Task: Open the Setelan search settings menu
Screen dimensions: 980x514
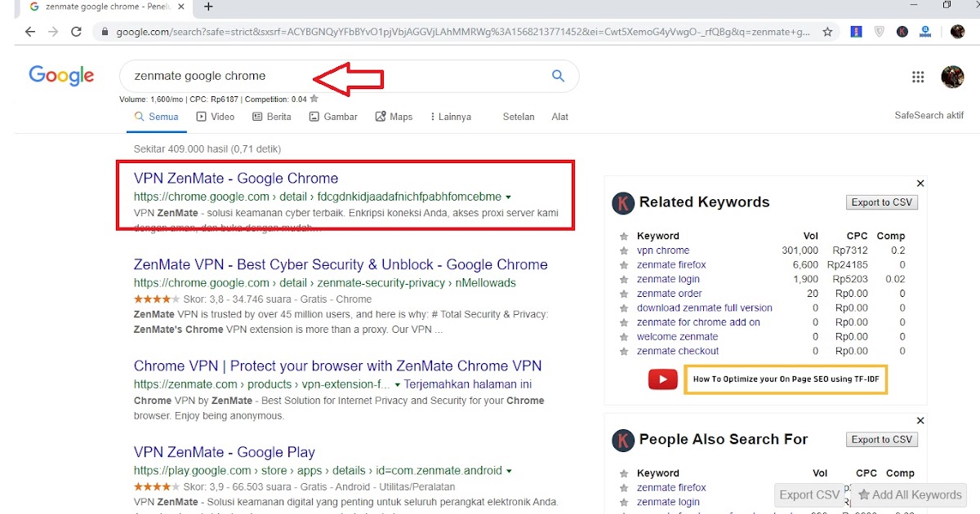Action: pos(519,117)
